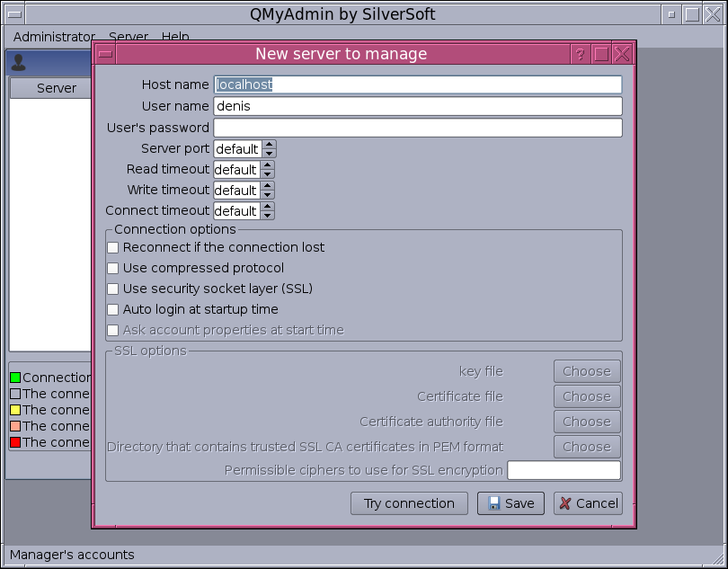Click the green connection status square
This screenshot has height=569, width=728.
[x=15, y=378]
